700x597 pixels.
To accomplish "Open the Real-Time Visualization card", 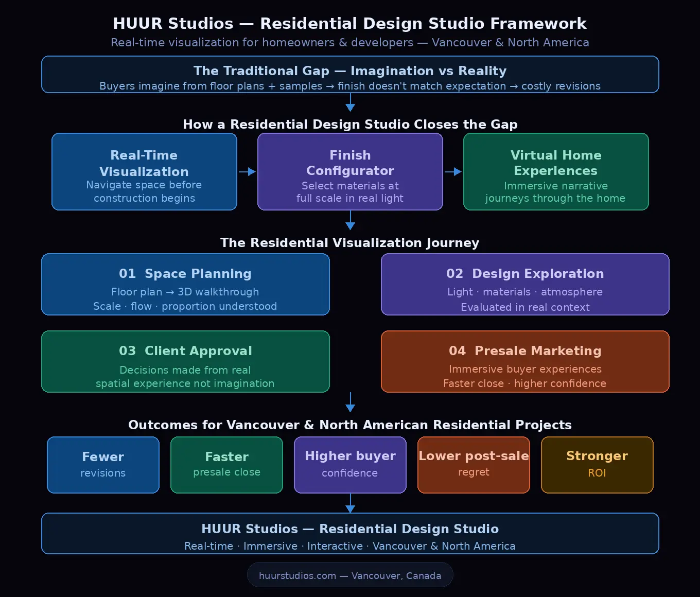I will [144, 172].
